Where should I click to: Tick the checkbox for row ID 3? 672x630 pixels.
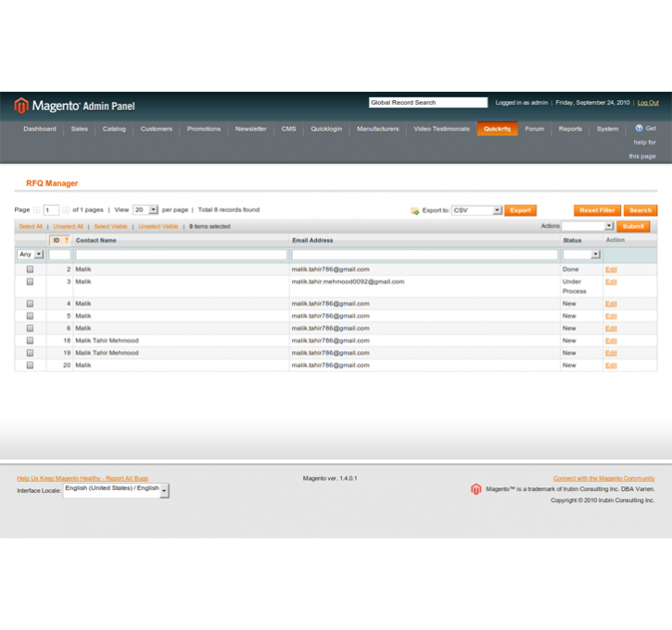click(x=30, y=282)
